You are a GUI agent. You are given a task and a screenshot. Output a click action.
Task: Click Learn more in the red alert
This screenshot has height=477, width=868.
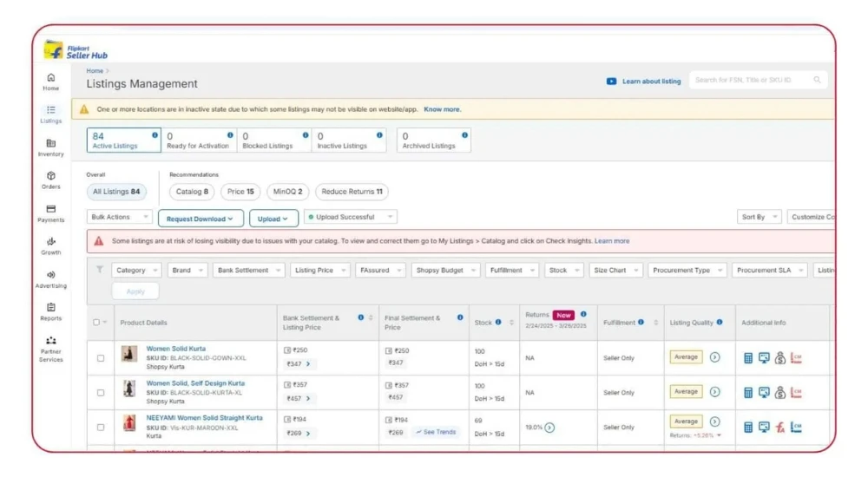coord(612,241)
